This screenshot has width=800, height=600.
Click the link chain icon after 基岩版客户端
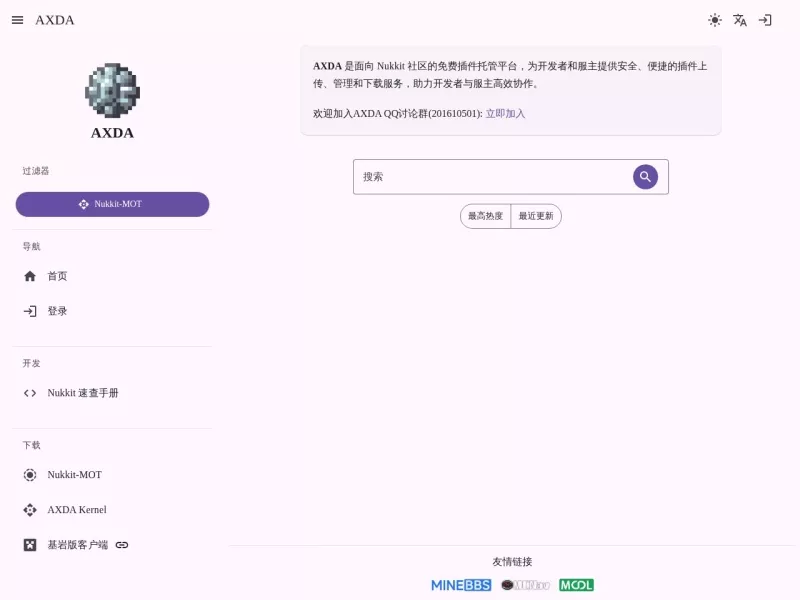[x=122, y=545]
